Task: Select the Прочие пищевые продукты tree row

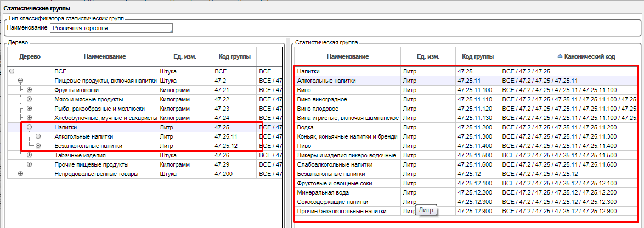Action: tap(104, 164)
